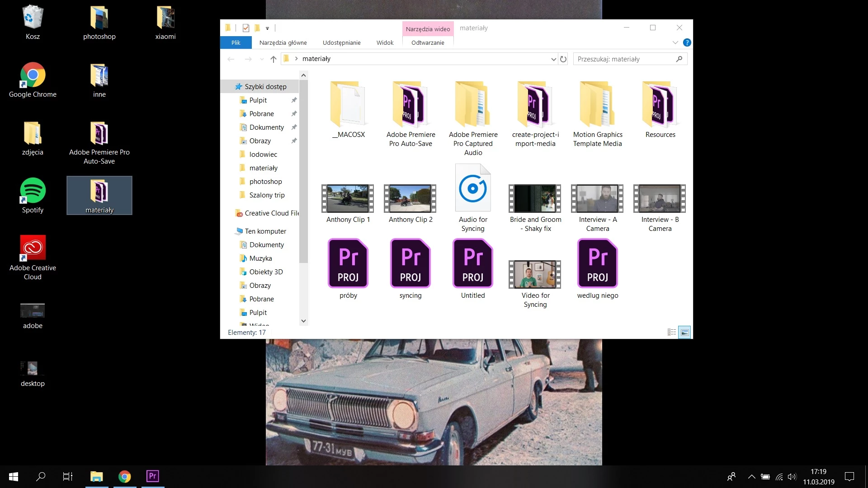The image size is (868, 488).
Task: Click the navigation pane scrollbar down arrow
Action: pos(303,321)
